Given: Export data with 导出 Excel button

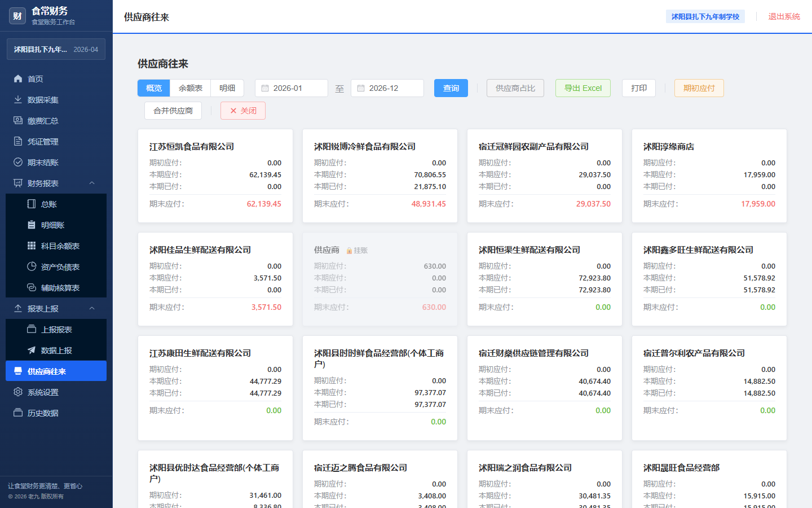Looking at the screenshot, I should point(583,88).
